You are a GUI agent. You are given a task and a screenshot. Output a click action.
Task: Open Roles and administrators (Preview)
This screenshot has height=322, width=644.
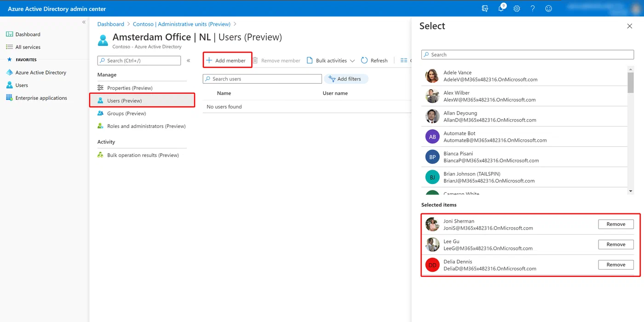coord(146,126)
